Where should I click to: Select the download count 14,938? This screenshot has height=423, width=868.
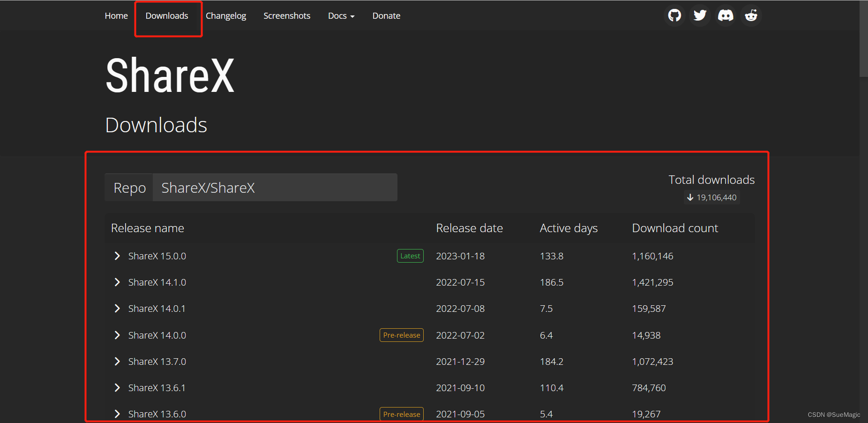646,335
